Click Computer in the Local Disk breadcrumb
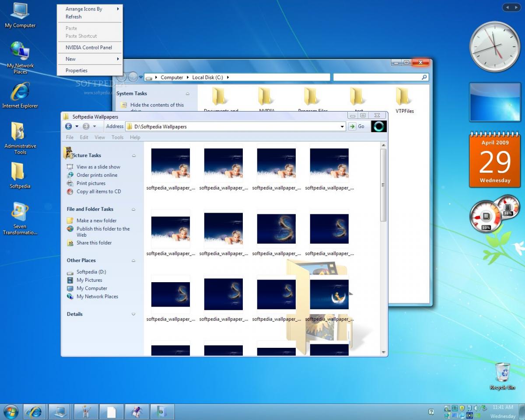The height and width of the screenshot is (420, 525). tap(172, 77)
